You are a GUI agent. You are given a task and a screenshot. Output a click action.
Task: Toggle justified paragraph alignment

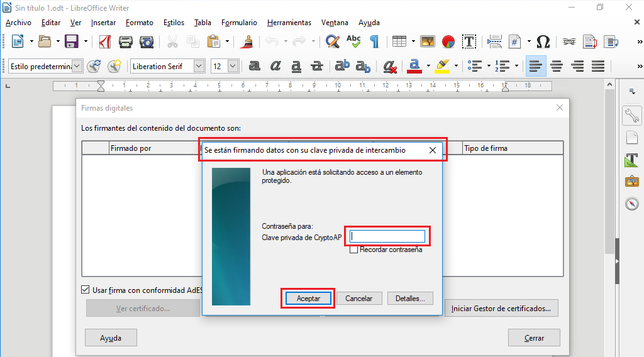(598, 66)
